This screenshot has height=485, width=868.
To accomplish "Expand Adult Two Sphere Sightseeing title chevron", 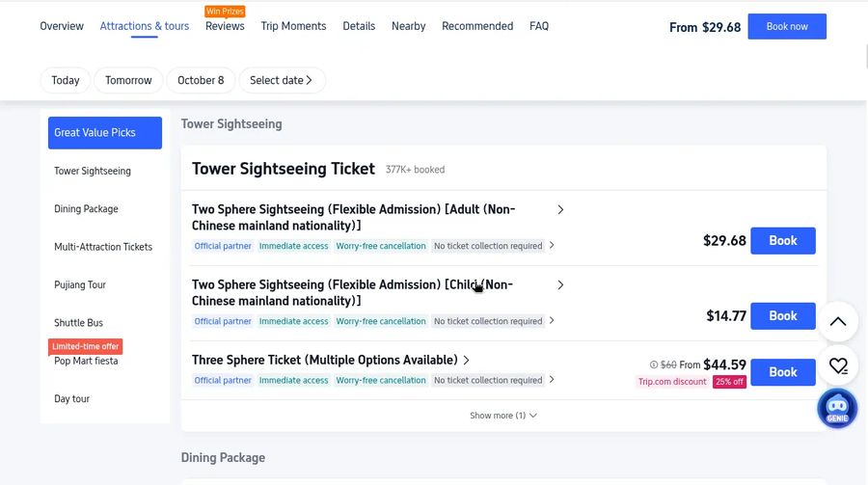I will [x=560, y=210].
